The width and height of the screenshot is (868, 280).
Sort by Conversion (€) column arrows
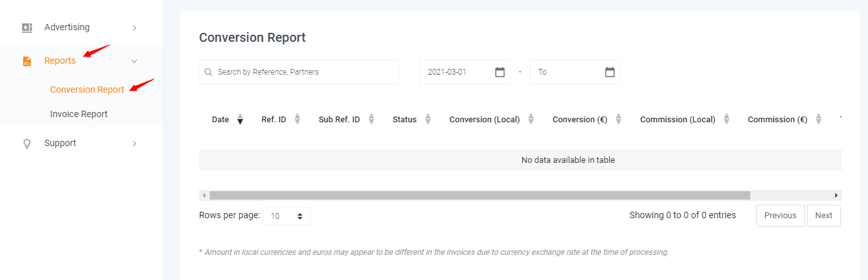(x=618, y=119)
